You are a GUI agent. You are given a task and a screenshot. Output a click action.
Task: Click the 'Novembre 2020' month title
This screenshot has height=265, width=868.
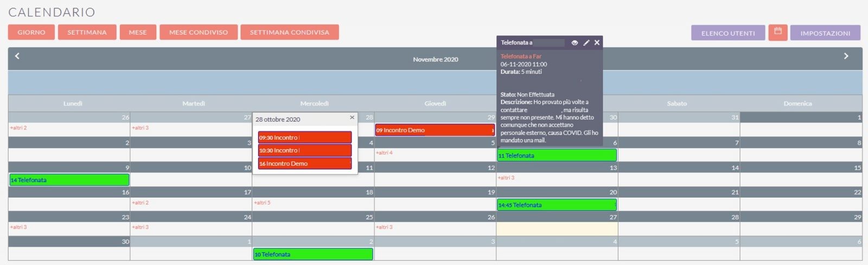[x=436, y=60]
